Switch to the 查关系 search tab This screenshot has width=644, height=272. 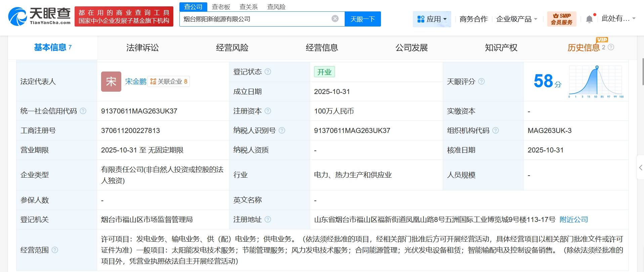[249, 7]
